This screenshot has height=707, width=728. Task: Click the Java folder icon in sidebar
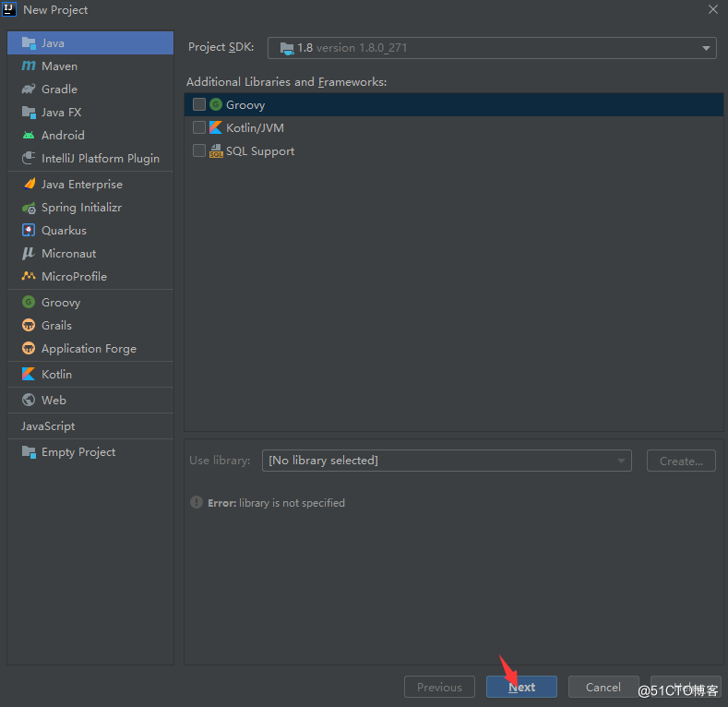coord(29,43)
